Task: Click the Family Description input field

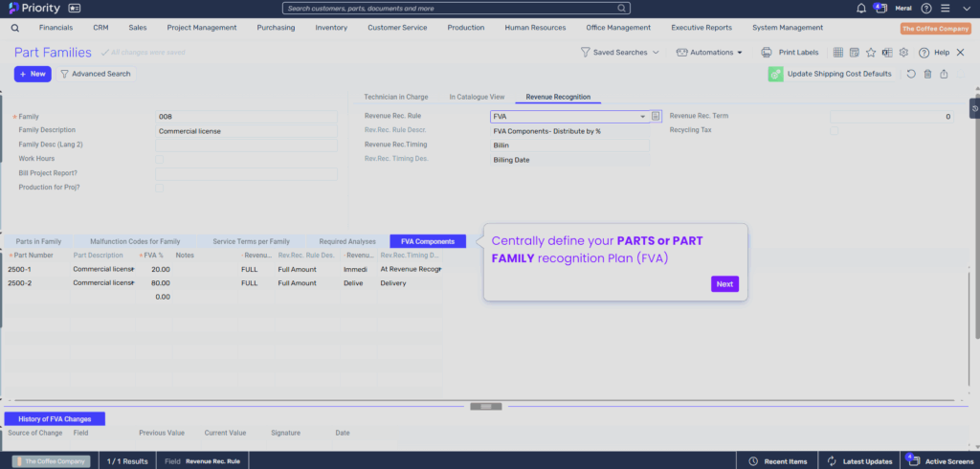Action: [246, 131]
